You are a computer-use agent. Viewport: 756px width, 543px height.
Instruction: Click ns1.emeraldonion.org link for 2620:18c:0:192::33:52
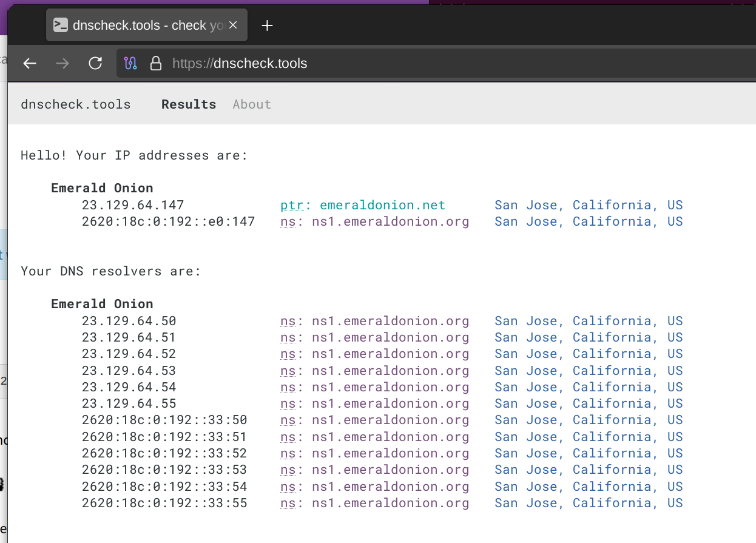point(375,453)
